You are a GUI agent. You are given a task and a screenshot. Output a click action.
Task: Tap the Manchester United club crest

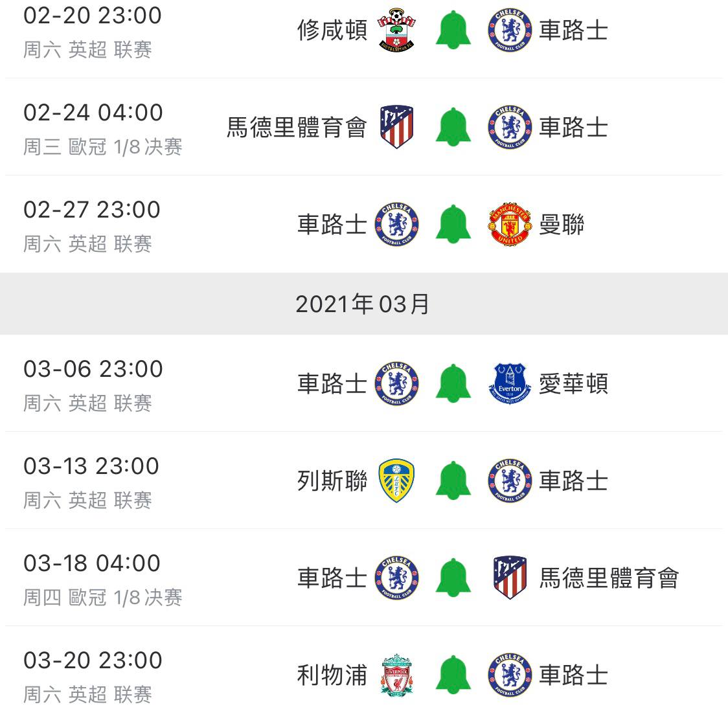(510, 224)
